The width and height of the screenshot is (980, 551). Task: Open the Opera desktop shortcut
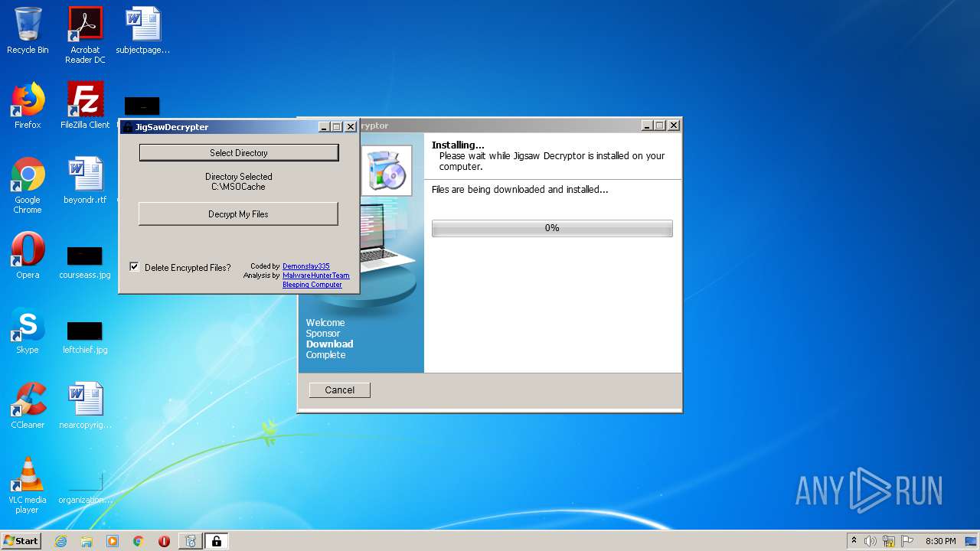(x=28, y=256)
